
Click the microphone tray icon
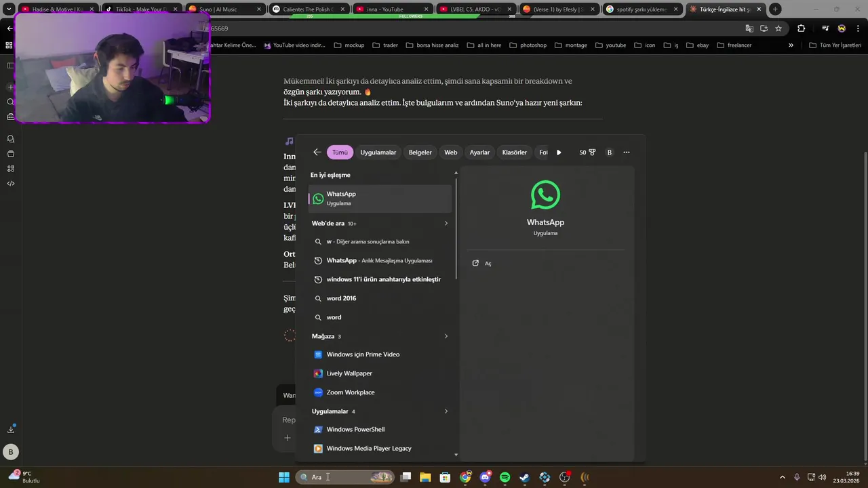click(797, 477)
